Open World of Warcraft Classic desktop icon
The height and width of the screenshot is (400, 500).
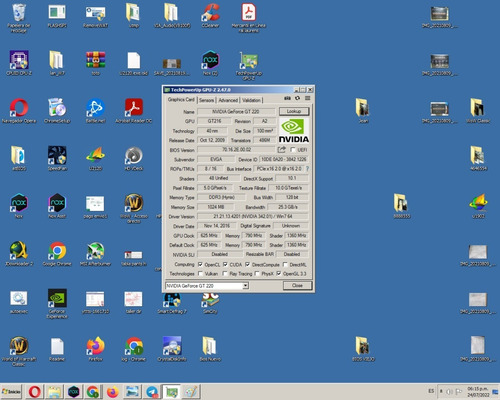19,351
